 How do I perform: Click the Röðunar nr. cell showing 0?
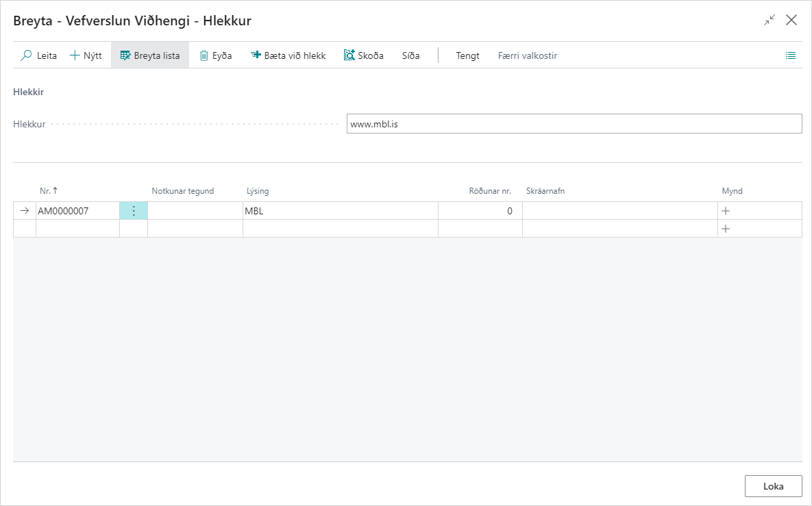(480, 211)
